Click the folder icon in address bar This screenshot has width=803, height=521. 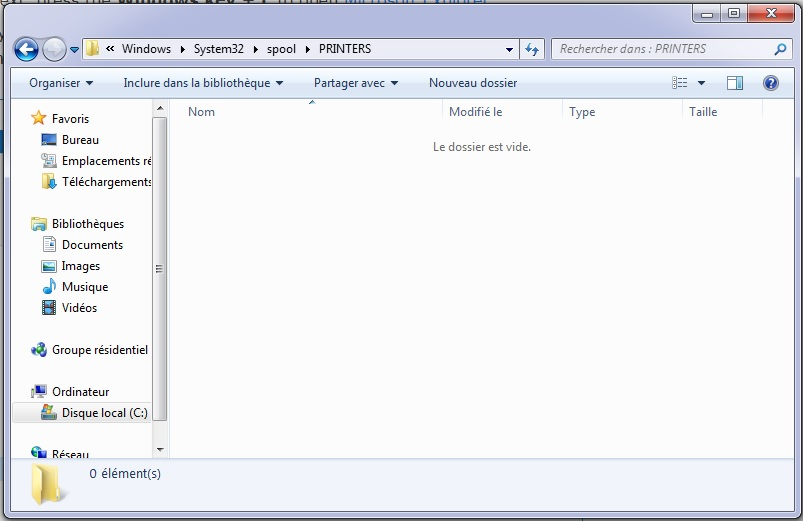click(92, 49)
